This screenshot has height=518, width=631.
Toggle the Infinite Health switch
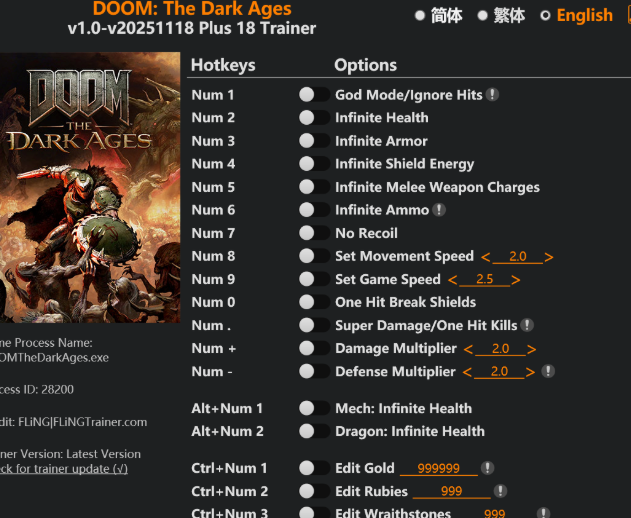(x=314, y=118)
